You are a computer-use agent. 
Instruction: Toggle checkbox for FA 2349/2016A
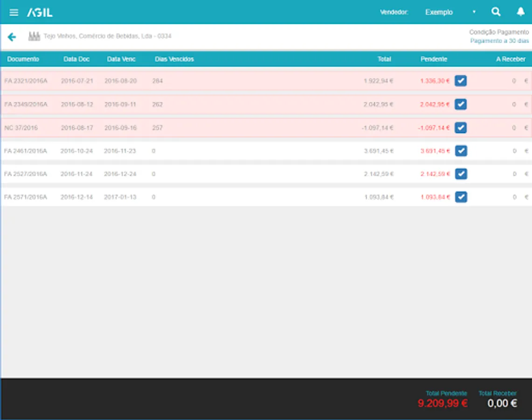point(460,104)
